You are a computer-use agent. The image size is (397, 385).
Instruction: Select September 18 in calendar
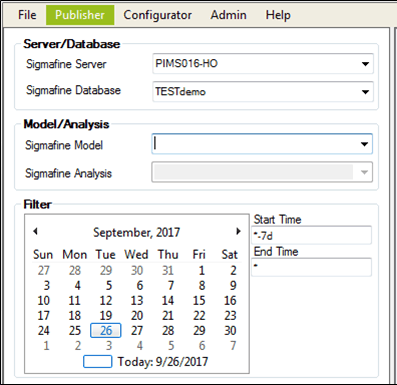point(75,316)
